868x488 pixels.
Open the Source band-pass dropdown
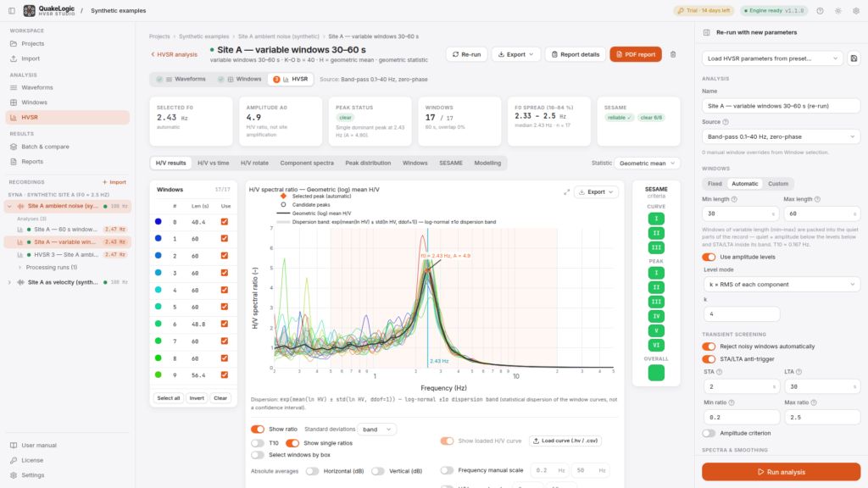(x=781, y=136)
